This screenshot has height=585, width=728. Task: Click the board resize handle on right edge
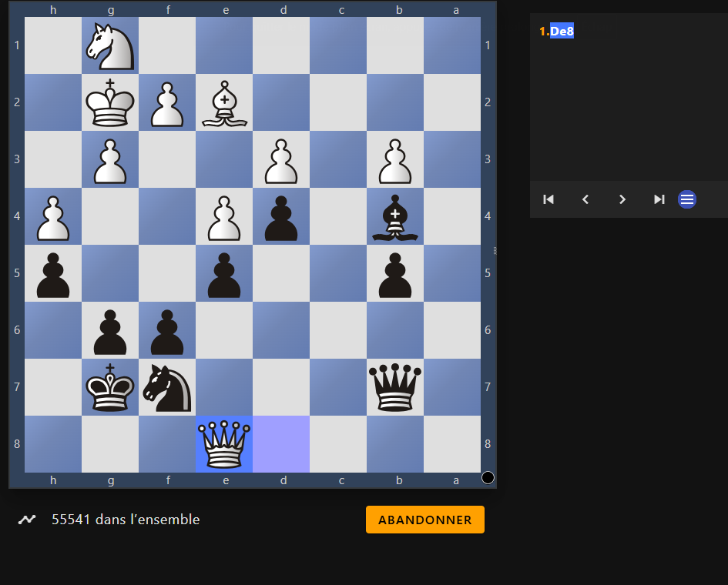click(494, 251)
